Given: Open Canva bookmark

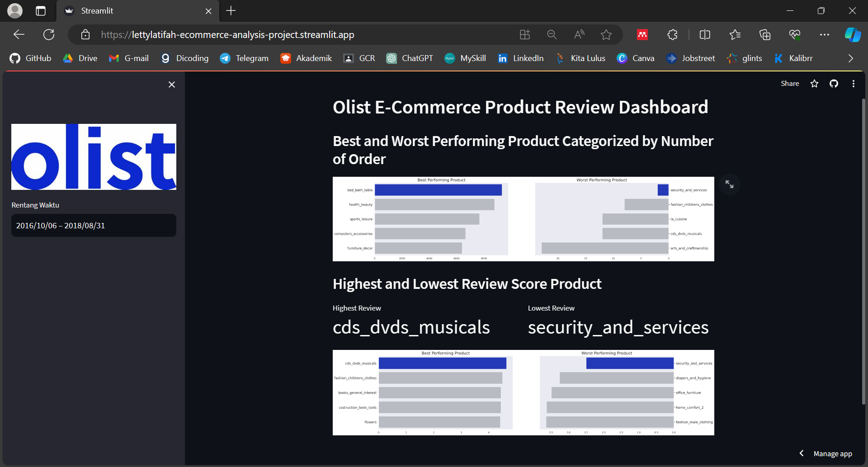Looking at the screenshot, I should coord(636,58).
